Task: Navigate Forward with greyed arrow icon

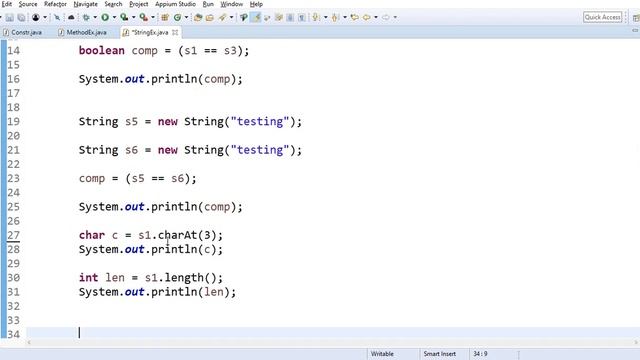Action: pos(386,18)
